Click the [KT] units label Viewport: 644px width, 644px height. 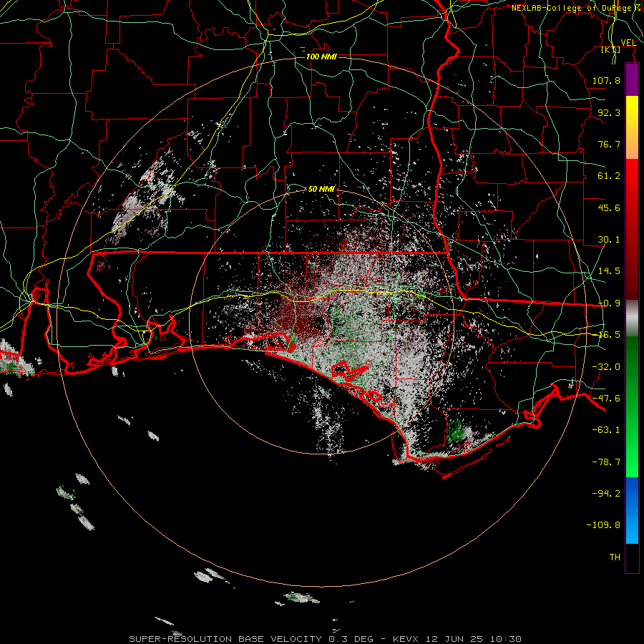[x=611, y=50]
